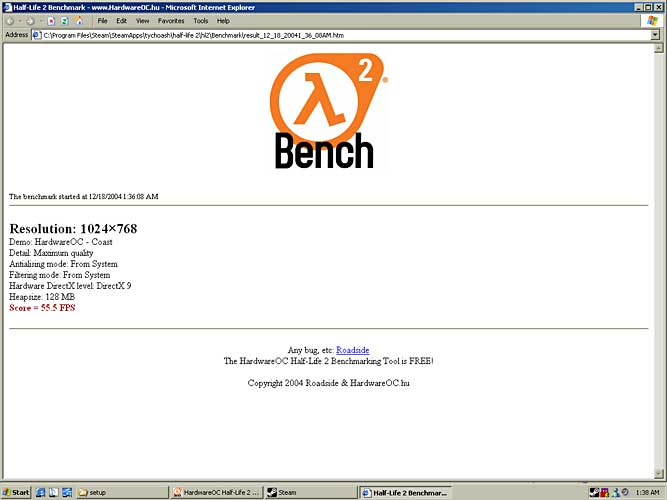Image resolution: width=667 pixels, height=500 pixels.
Task: Click 'Benchmarking Tool is FREE!' line
Action: click(328, 361)
